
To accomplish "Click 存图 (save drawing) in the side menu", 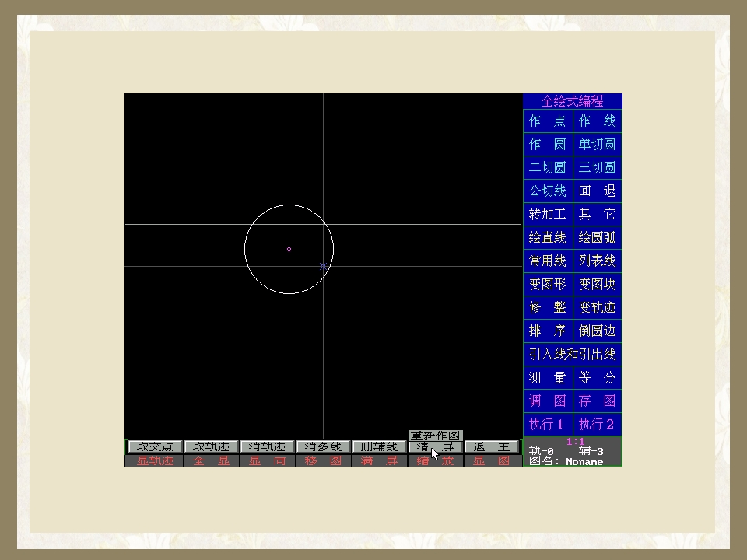I will point(598,401).
